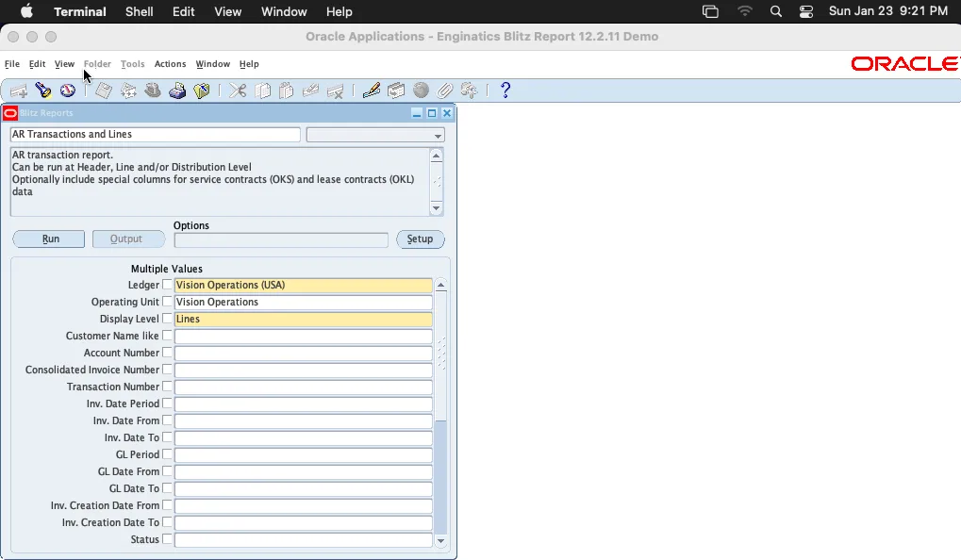The image size is (961, 560).
Task: Click the report name field AR Transactions and Lines
Action: click(x=155, y=134)
